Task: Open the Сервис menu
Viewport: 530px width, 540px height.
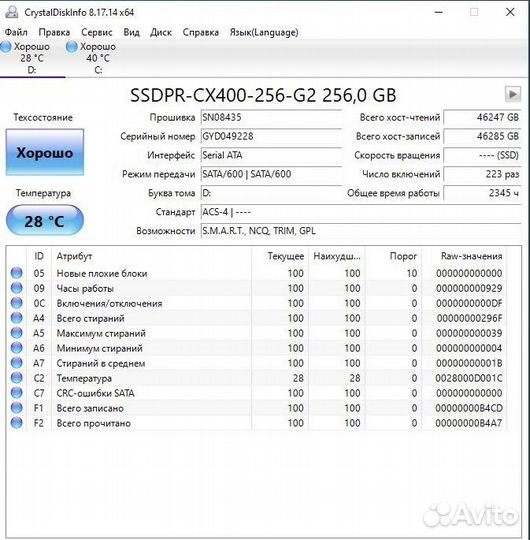Action: pyautogui.click(x=96, y=32)
